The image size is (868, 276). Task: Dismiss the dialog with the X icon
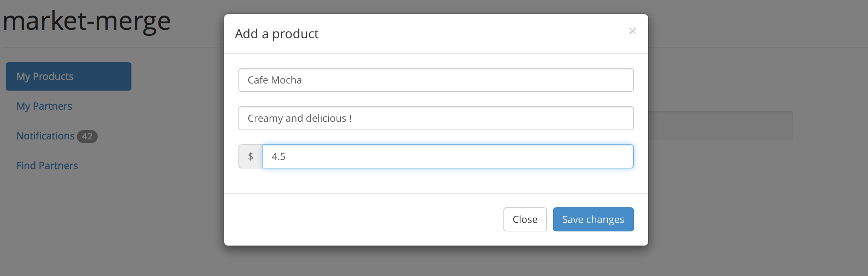[x=632, y=31]
